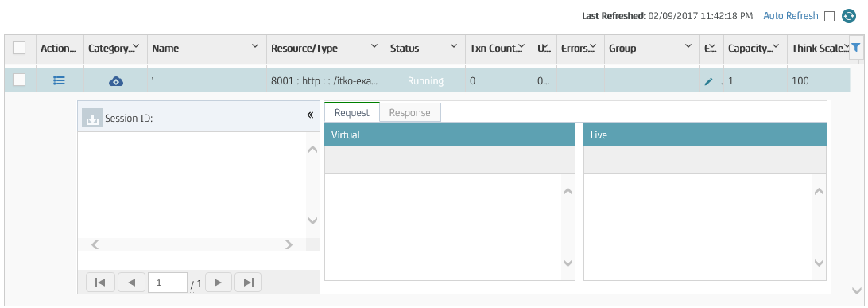Enable the Auto Refresh checkbox
This screenshot has width=868, height=308.
coord(829,17)
